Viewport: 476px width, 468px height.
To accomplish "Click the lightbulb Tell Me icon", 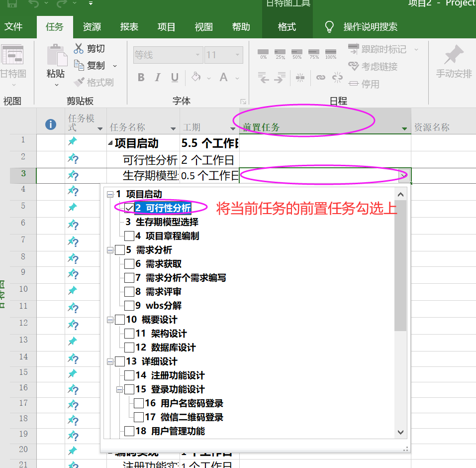I will [329, 27].
